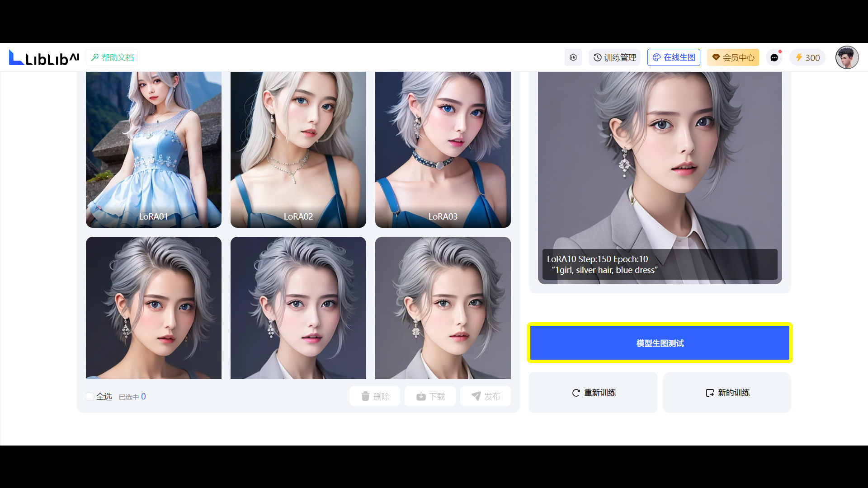
Task: Select the LoRA03 thumbnail
Action: pyautogui.click(x=443, y=149)
